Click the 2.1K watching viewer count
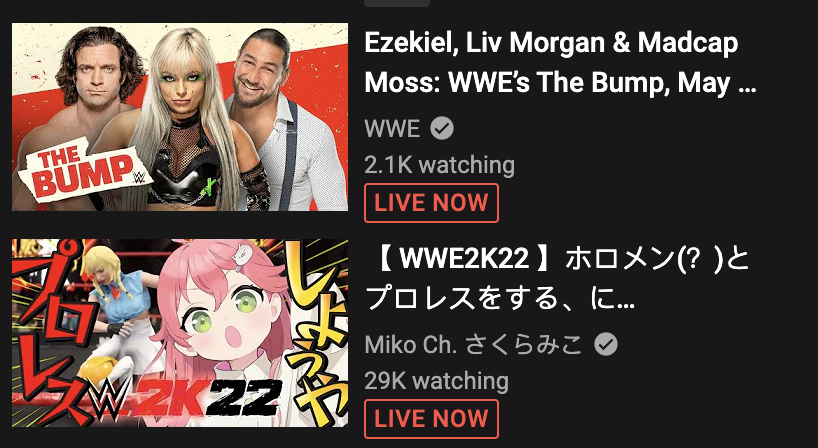The image size is (818, 448). [439, 165]
